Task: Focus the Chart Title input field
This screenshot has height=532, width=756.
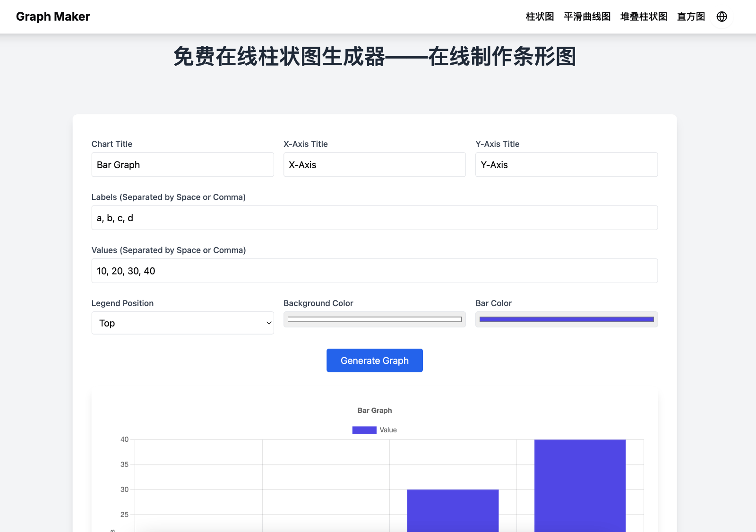Action: (183, 164)
